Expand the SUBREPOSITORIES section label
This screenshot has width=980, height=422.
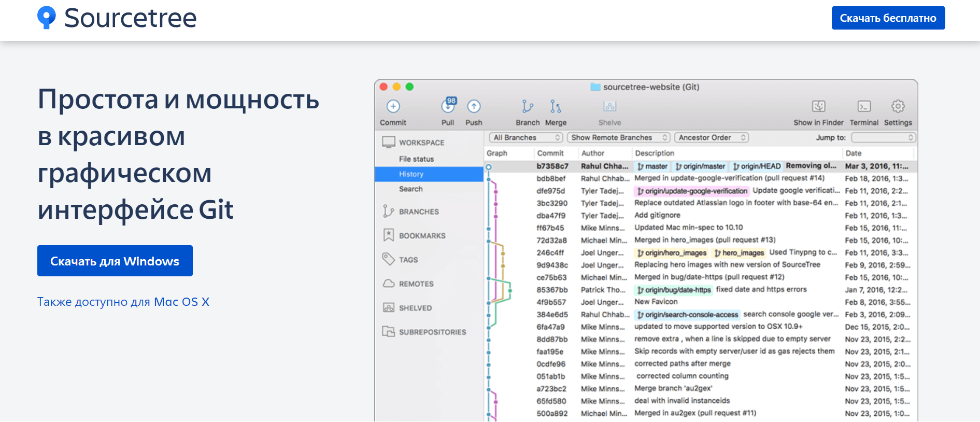[x=433, y=332]
